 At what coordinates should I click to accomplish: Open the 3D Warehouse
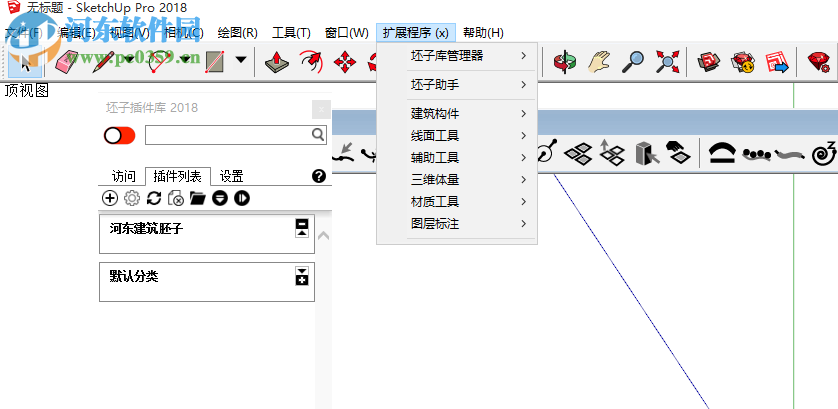709,62
